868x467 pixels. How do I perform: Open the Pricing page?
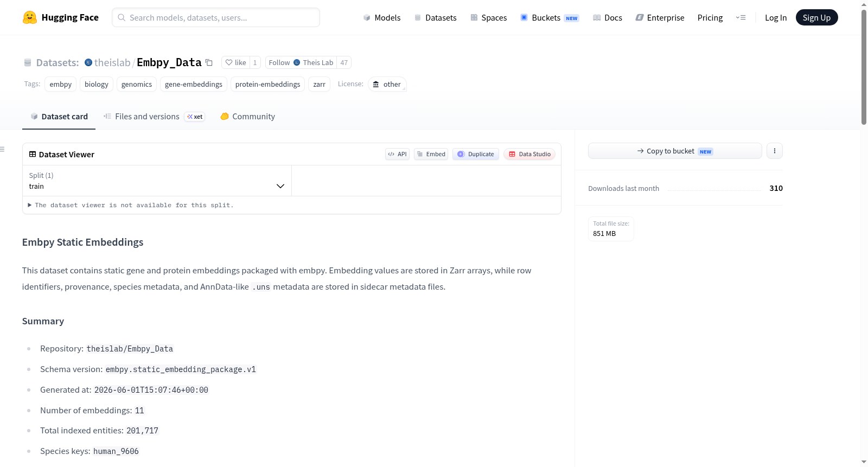pos(710,17)
